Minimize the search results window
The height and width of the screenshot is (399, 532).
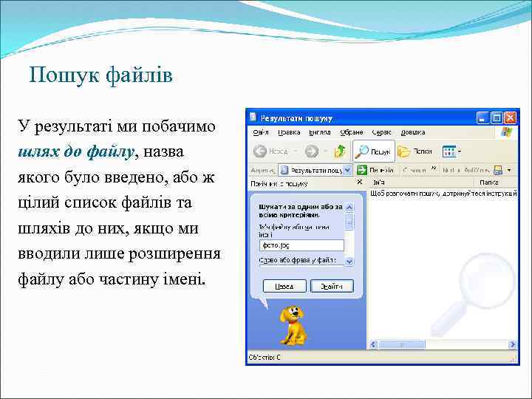pyautogui.click(x=482, y=117)
